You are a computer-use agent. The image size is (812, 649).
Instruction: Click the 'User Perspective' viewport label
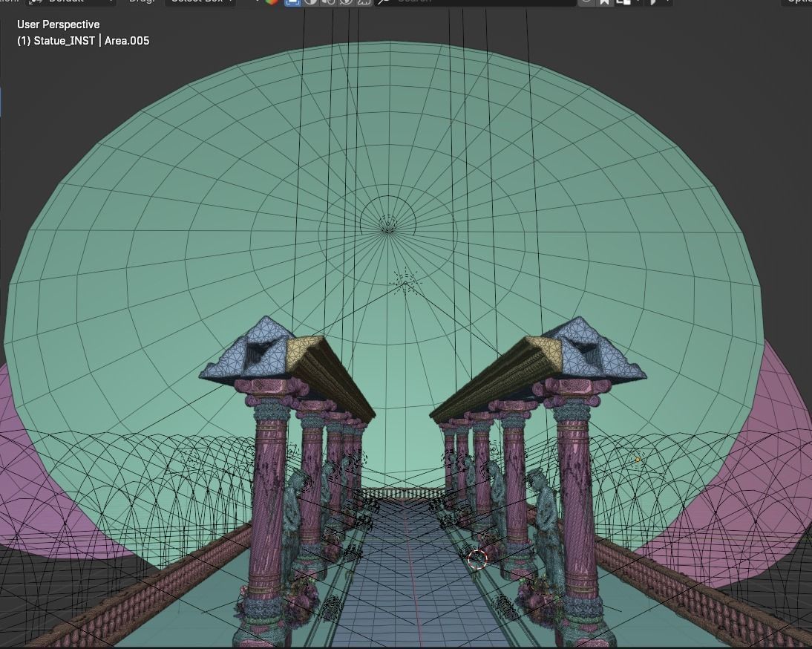pos(58,25)
